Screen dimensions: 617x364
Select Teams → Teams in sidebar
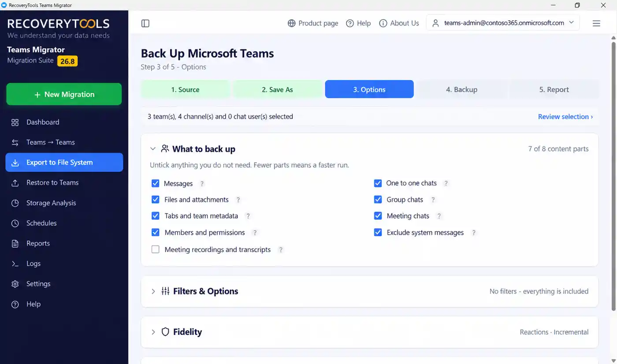(x=64, y=142)
